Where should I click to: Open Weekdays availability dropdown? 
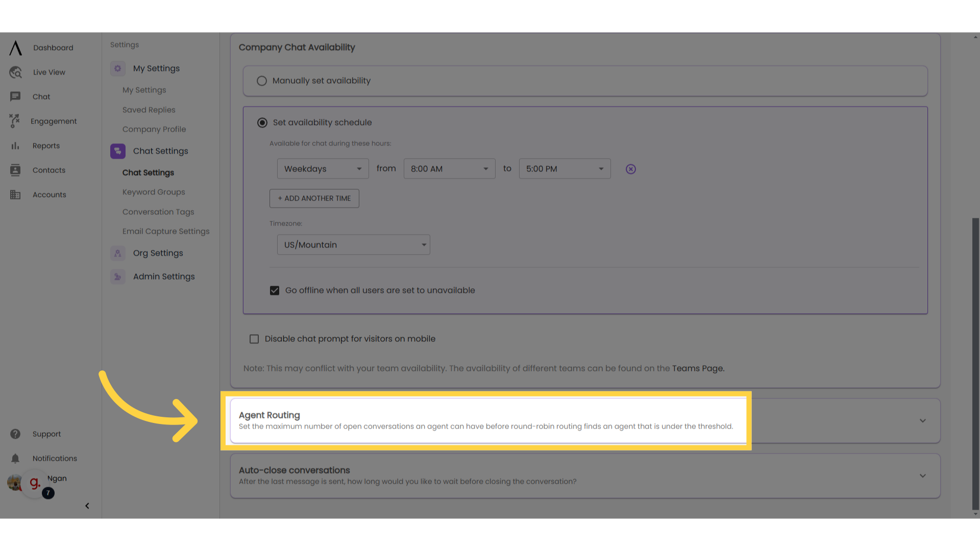323,168
